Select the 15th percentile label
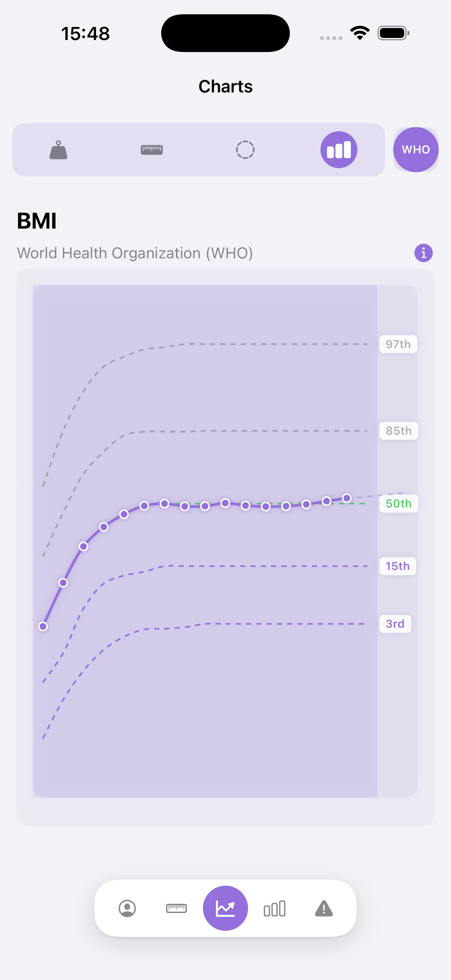The width and height of the screenshot is (451, 980). coord(397,566)
